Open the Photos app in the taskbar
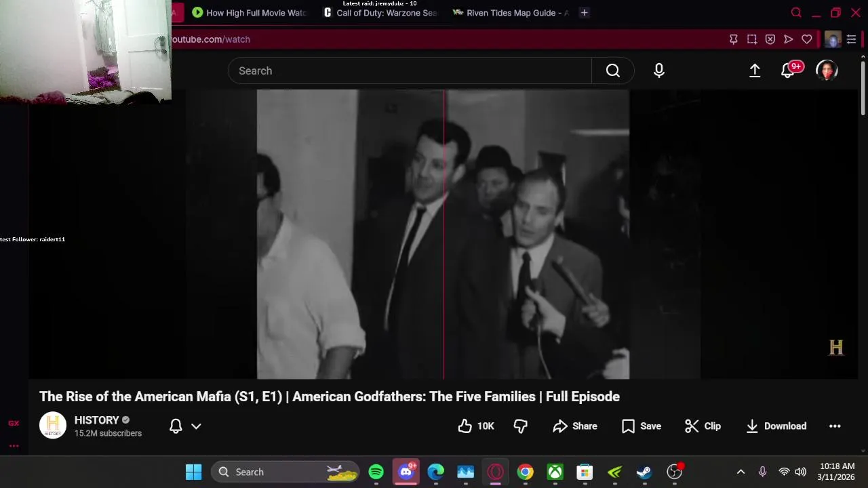 pos(466,472)
